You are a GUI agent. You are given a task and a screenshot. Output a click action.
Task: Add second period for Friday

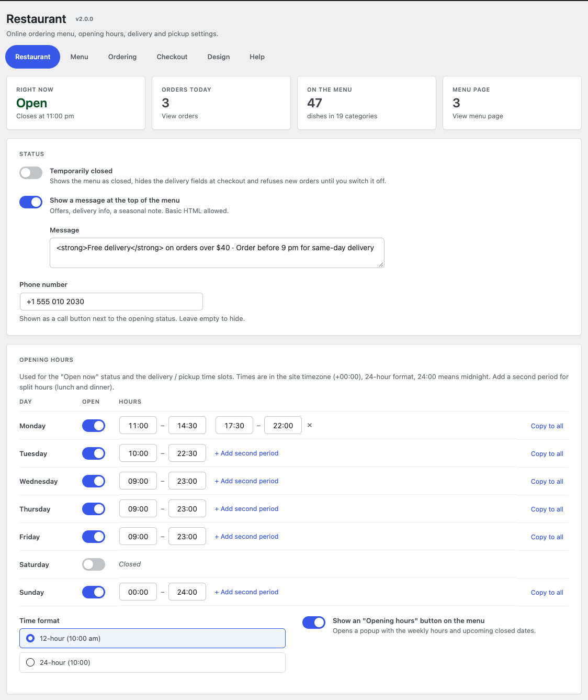pyautogui.click(x=246, y=537)
